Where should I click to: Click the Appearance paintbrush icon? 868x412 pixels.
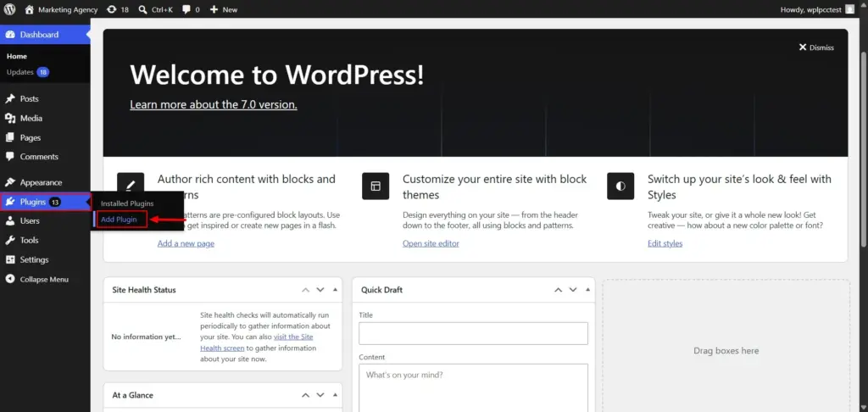pos(10,182)
